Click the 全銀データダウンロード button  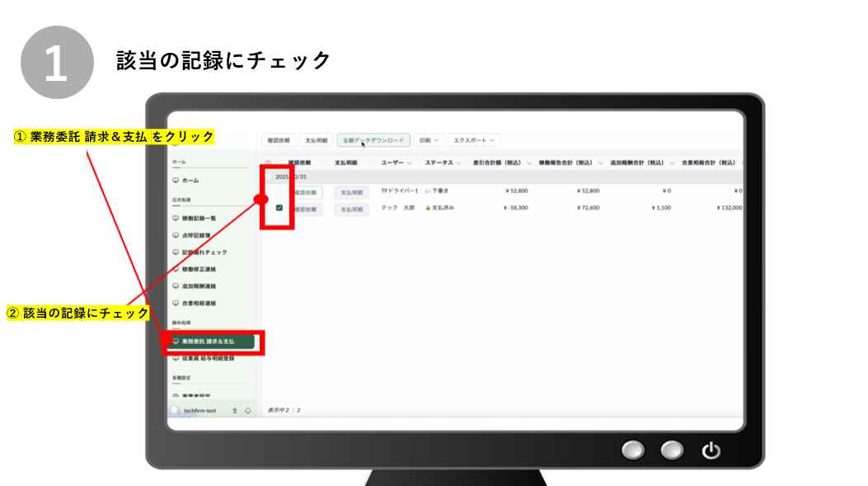point(373,140)
